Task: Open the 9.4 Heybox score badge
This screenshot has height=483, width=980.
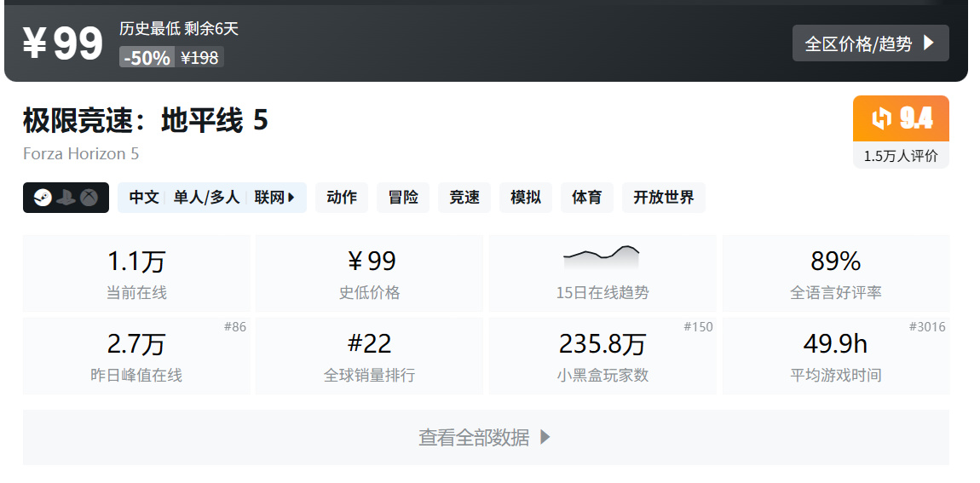Action: click(901, 118)
